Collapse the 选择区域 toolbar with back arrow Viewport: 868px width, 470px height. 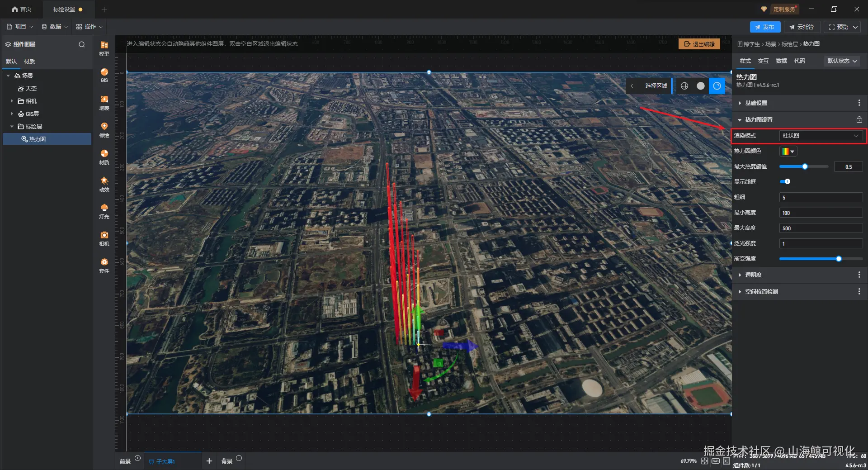(x=632, y=86)
